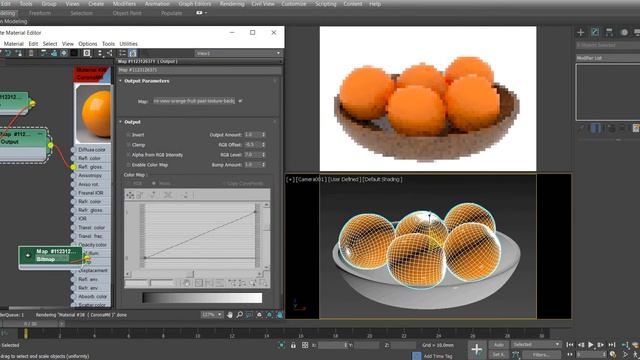Open the Material menu in Material Editor

(x=13, y=44)
